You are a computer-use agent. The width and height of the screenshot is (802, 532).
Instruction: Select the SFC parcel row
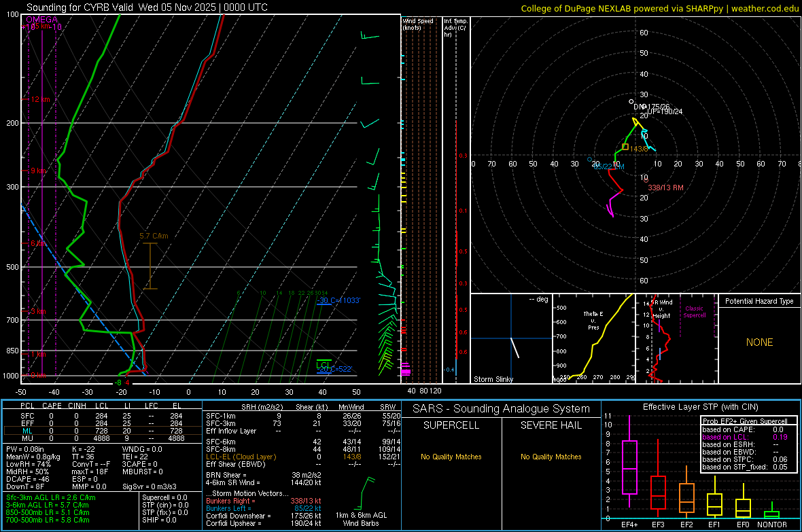pyautogui.click(x=102, y=416)
